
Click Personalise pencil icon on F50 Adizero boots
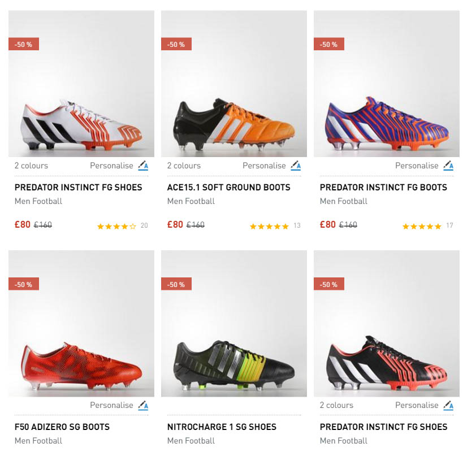[x=143, y=405]
